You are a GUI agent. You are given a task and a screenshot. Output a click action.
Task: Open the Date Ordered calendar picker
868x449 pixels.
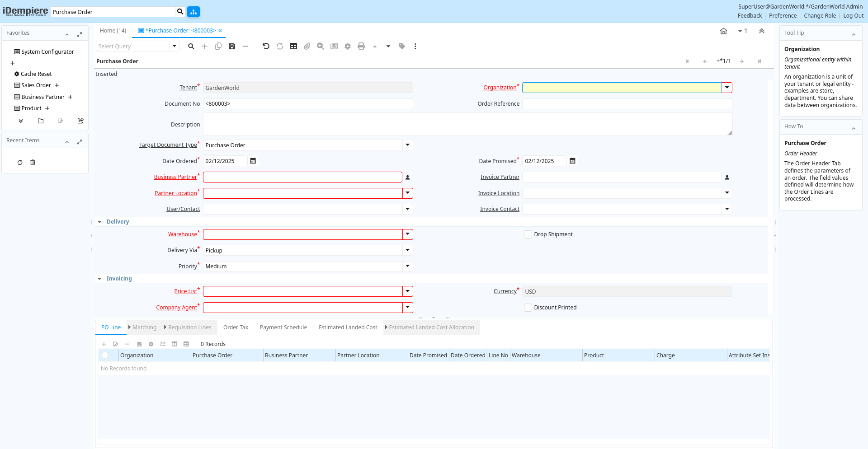[x=253, y=161]
